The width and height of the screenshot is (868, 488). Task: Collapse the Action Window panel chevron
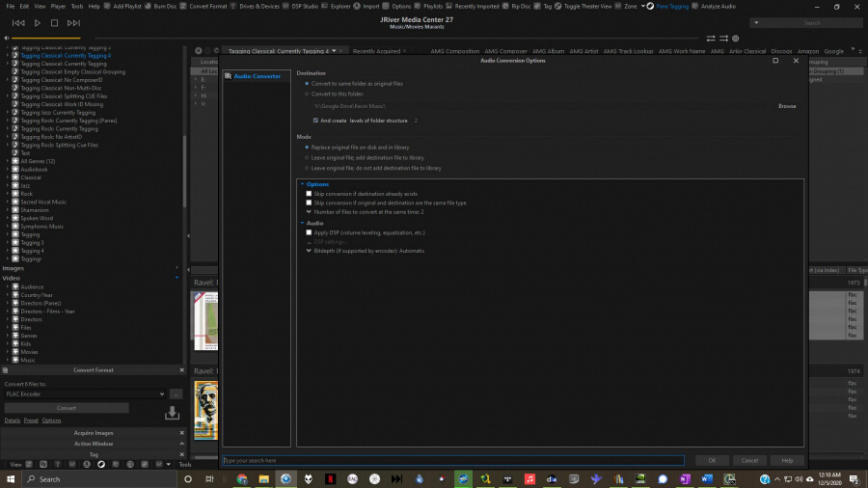181,444
